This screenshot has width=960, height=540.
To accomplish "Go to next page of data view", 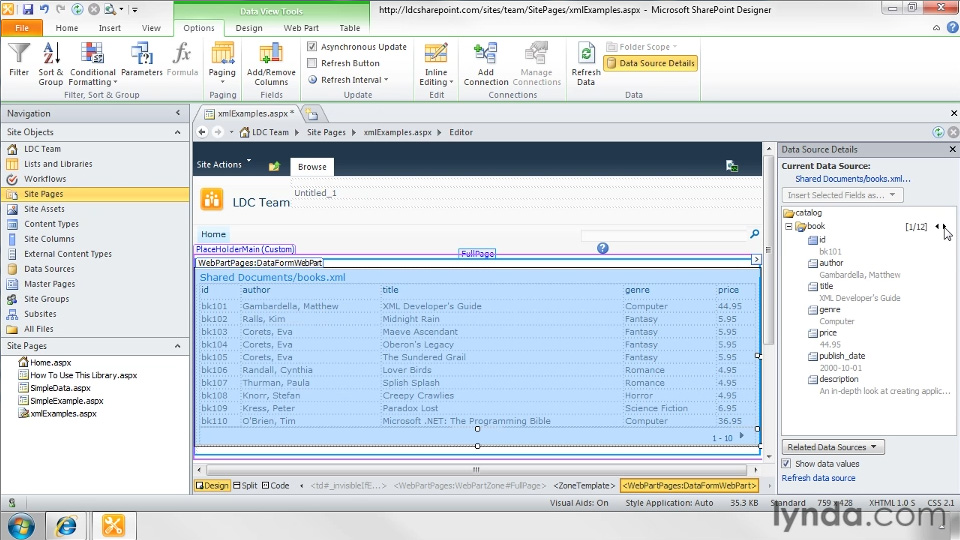I will pos(741,436).
